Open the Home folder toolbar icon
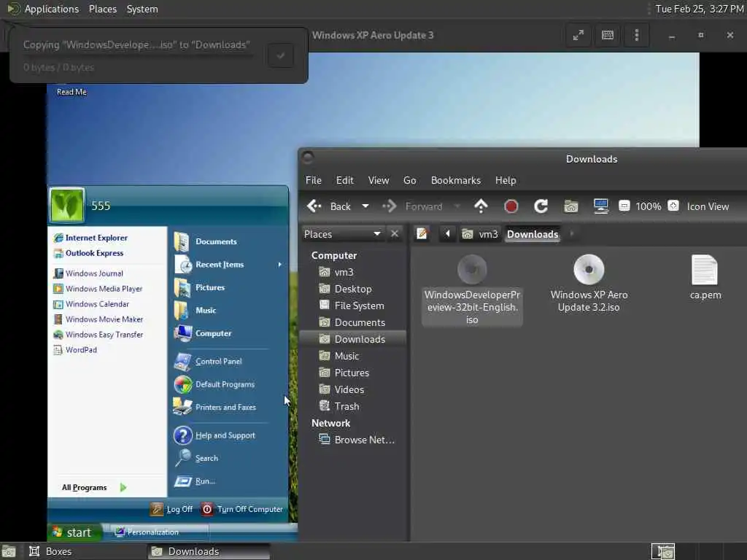747x560 pixels. [570, 206]
